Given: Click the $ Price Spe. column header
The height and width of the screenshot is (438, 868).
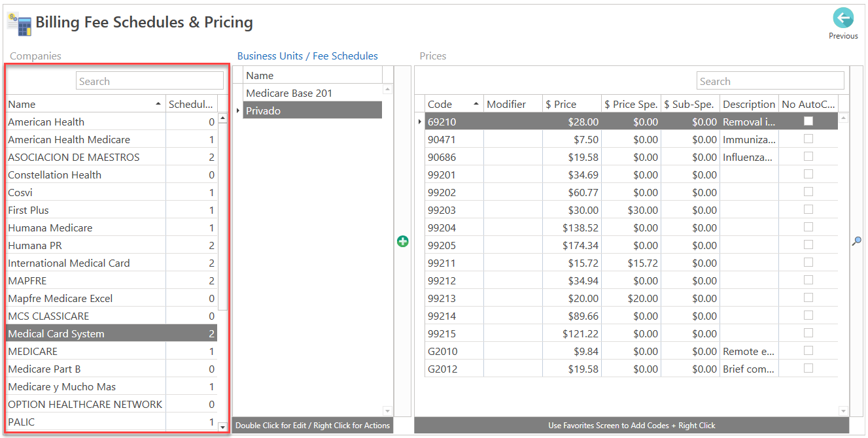Looking at the screenshot, I should (x=631, y=104).
